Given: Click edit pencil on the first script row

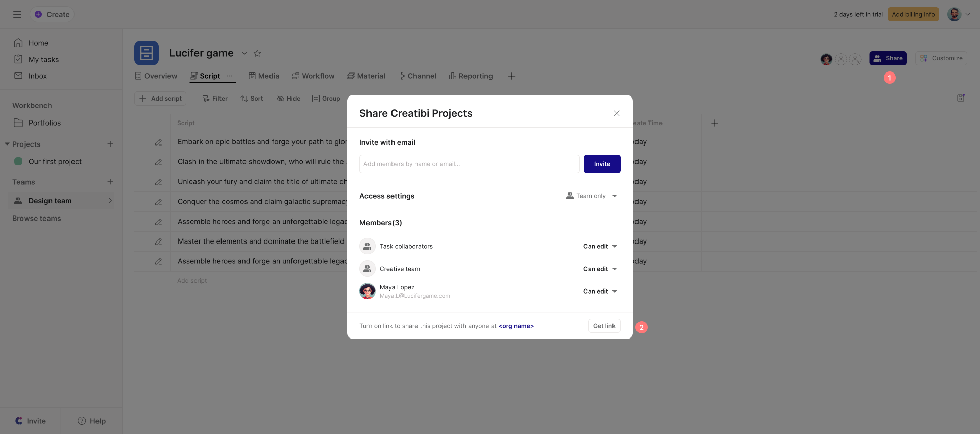Looking at the screenshot, I should [x=159, y=142].
